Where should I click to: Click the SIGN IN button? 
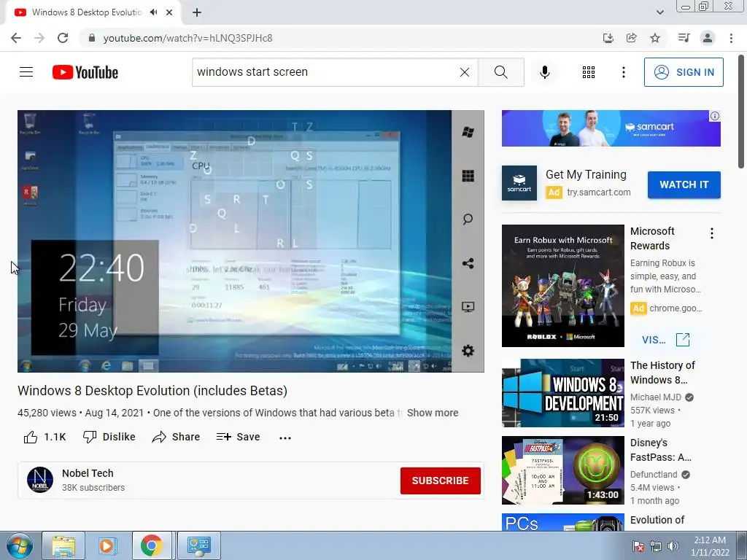coord(684,72)
